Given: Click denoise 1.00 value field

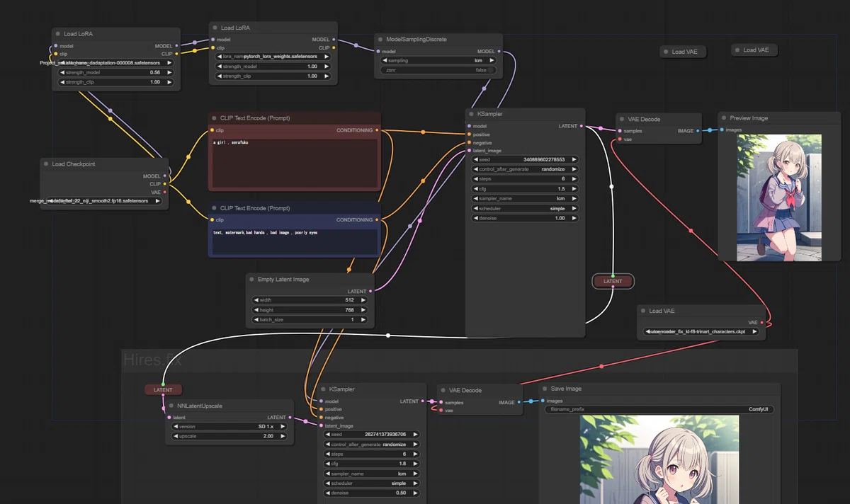Looking at the screenshot, I should click(x=525, y=218).
